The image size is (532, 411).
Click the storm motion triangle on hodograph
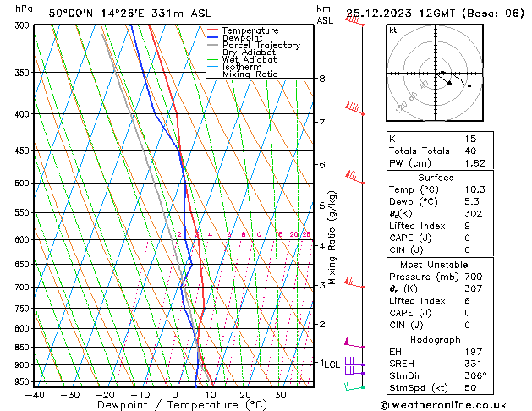pos(449,83)
